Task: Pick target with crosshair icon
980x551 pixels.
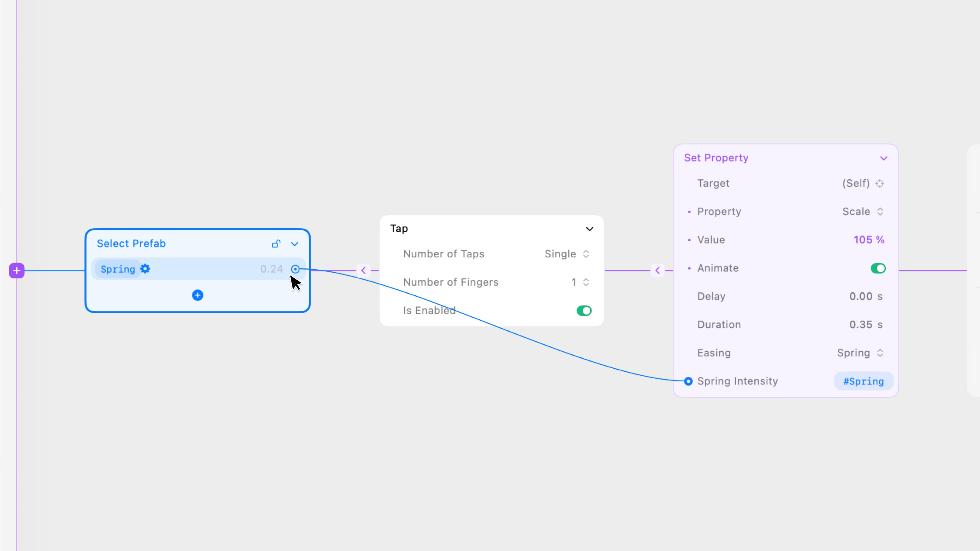Action: pyautogui.click(x=879, y=184)
